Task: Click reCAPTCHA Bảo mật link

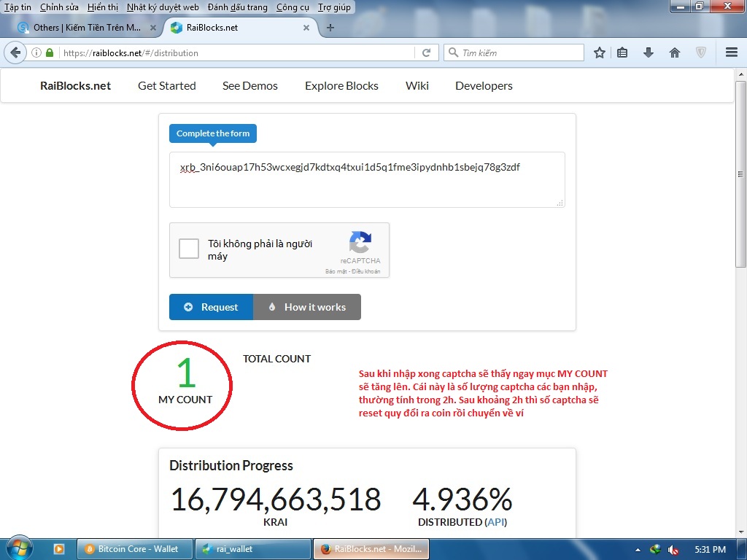Action: click(x=336, y=271)
